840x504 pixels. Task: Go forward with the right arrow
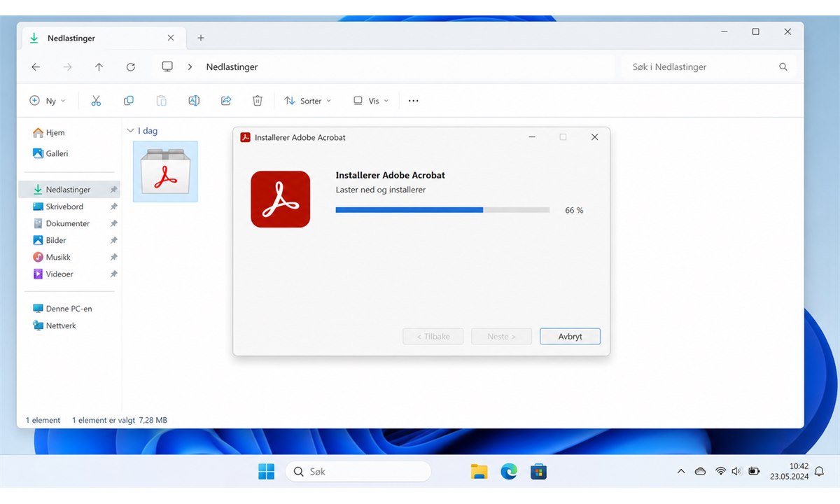point(67,67)
